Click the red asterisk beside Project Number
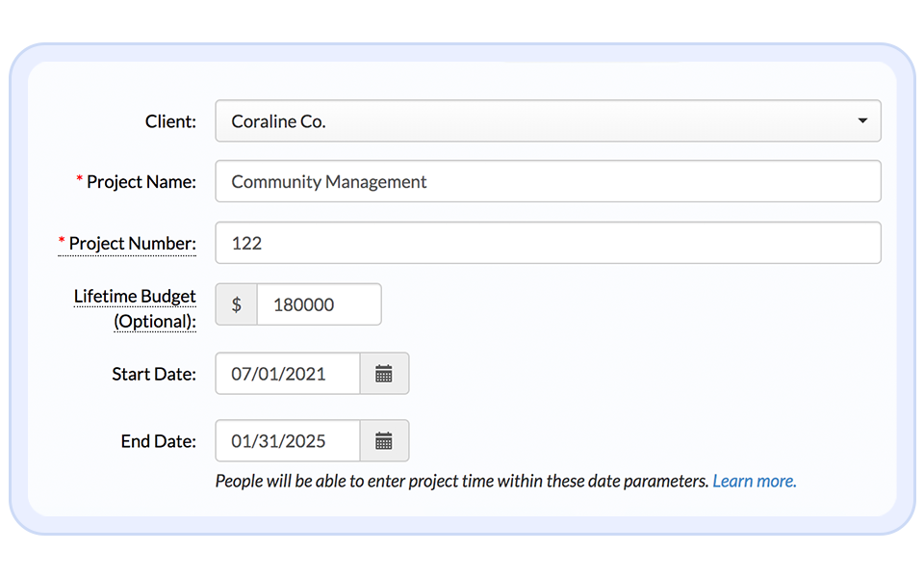Viewport: 924px width, 578px height. [62, 242]
